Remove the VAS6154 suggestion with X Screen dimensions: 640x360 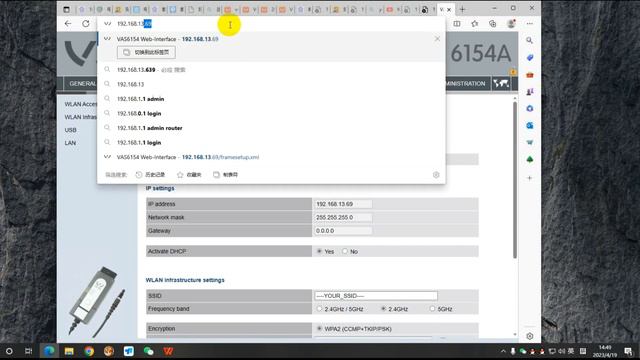[437, 39]
